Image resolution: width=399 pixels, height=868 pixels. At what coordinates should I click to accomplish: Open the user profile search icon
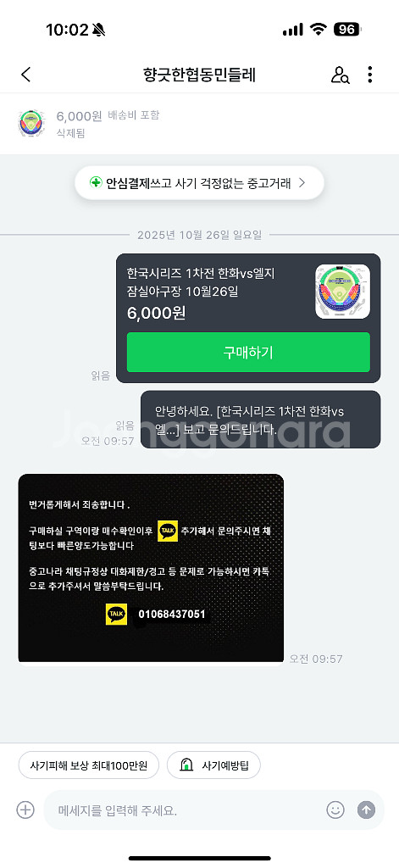340,75
